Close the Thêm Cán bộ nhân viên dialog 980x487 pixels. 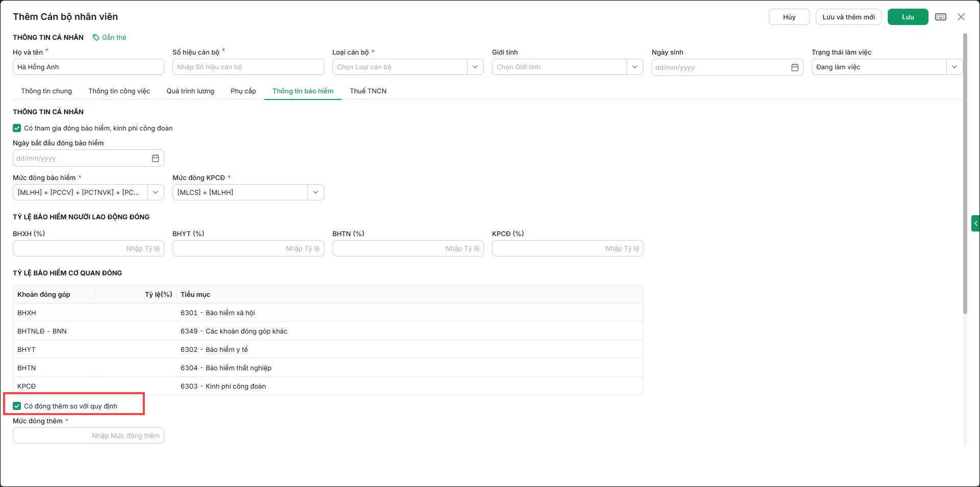961,17
